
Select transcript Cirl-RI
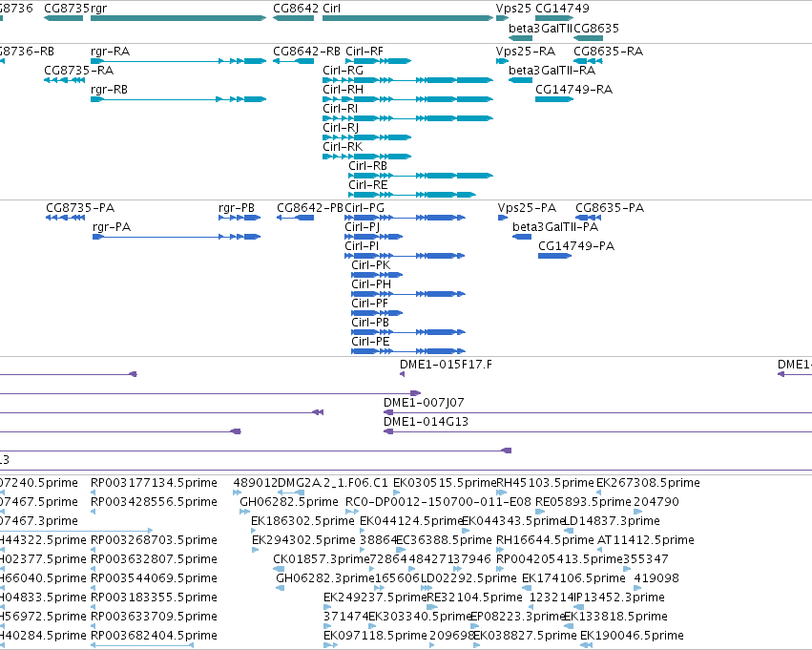tap(407, 118)
